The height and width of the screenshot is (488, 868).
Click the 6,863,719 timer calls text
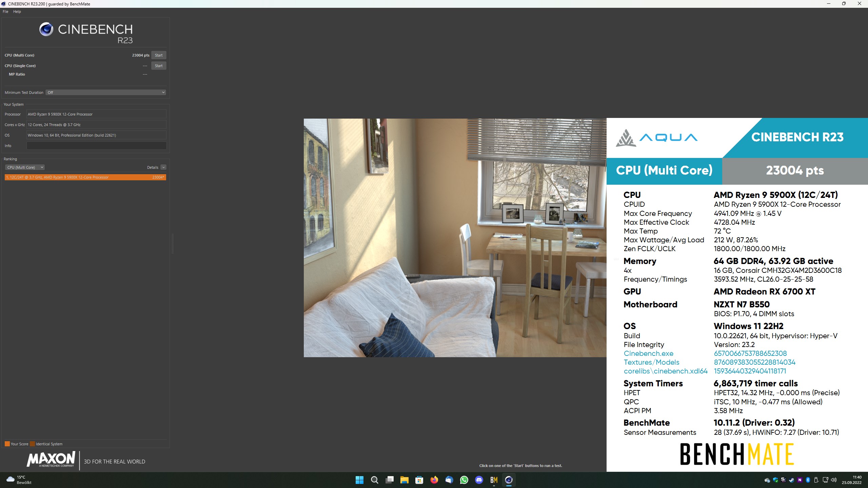click(755, 384)
